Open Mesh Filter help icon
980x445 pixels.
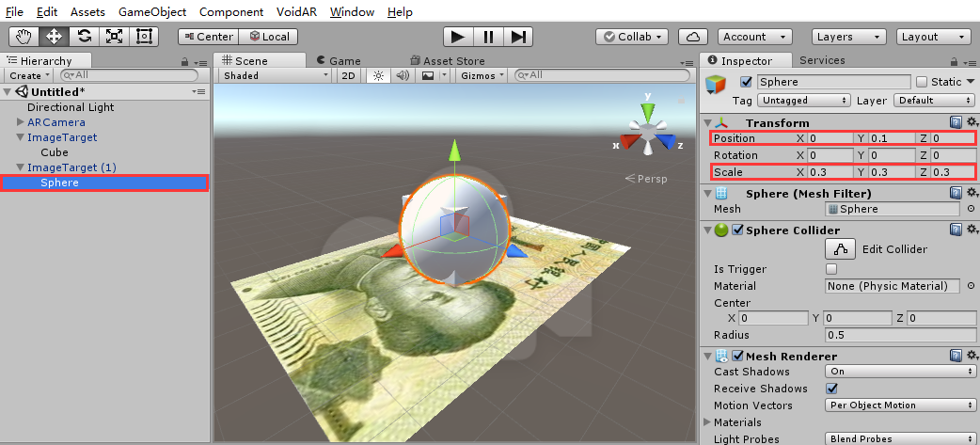(956, 193)
